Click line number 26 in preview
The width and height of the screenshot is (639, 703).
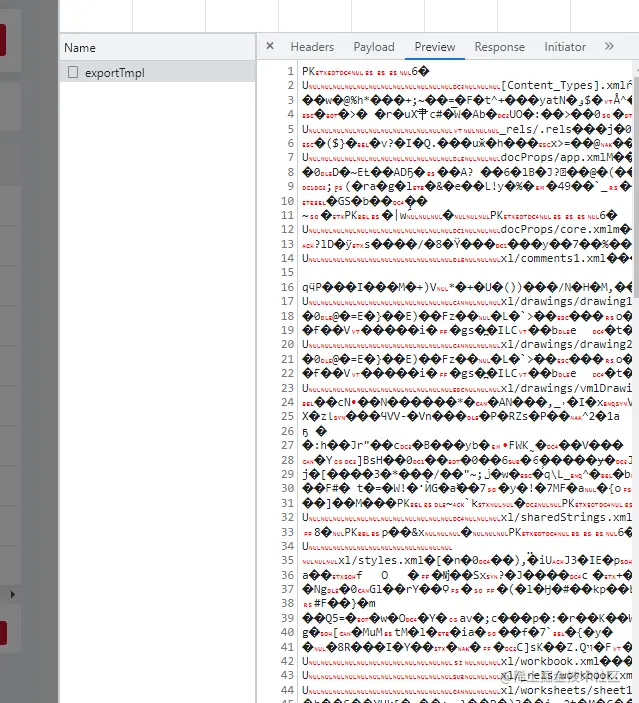point(287,431)
